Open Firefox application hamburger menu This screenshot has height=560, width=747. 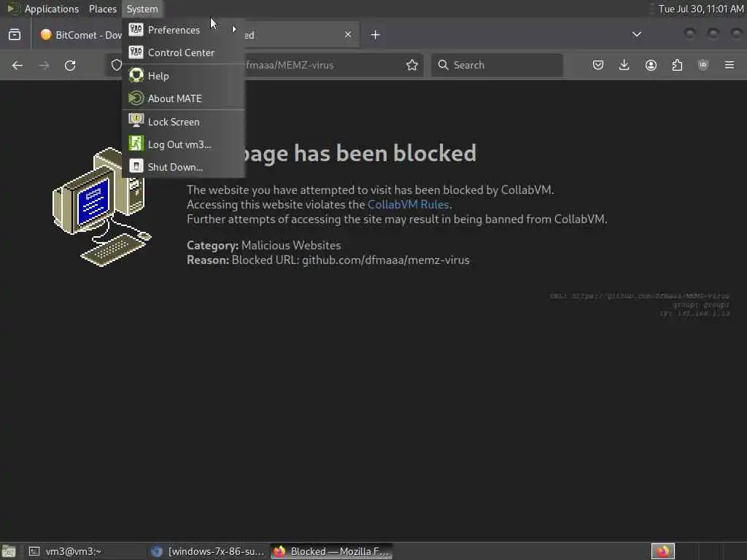click(729, 65)
